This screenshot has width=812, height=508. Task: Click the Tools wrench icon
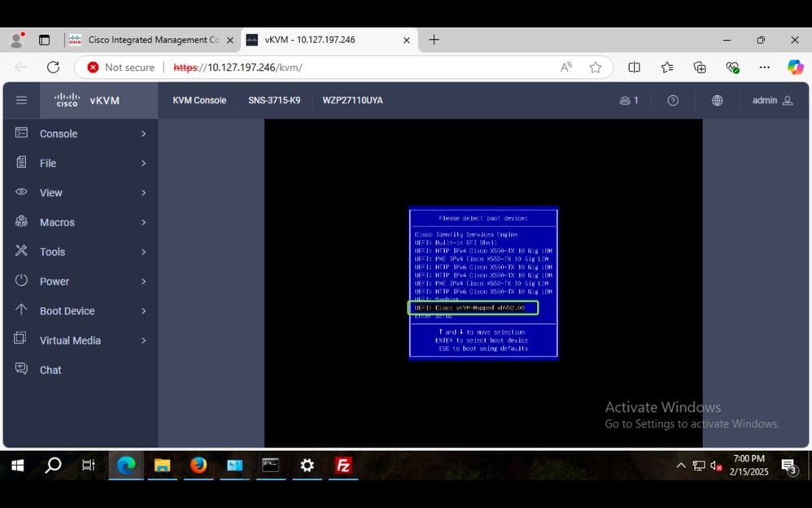click(x=19, y=252)
